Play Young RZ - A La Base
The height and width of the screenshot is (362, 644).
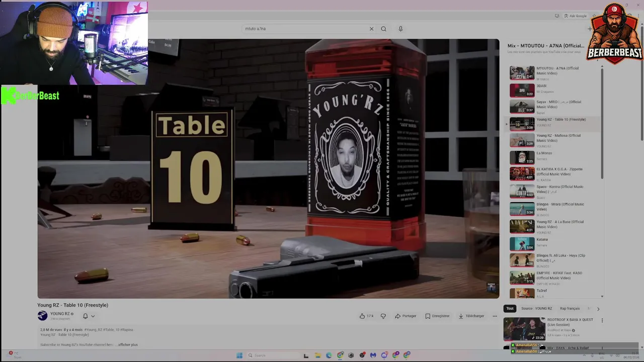[x=553, y=227]
